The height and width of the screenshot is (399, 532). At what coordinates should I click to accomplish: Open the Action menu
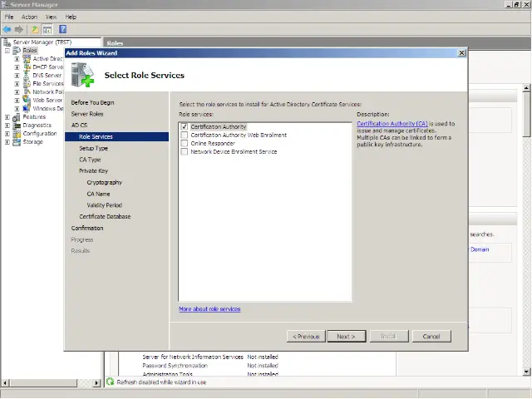[30, 17]
